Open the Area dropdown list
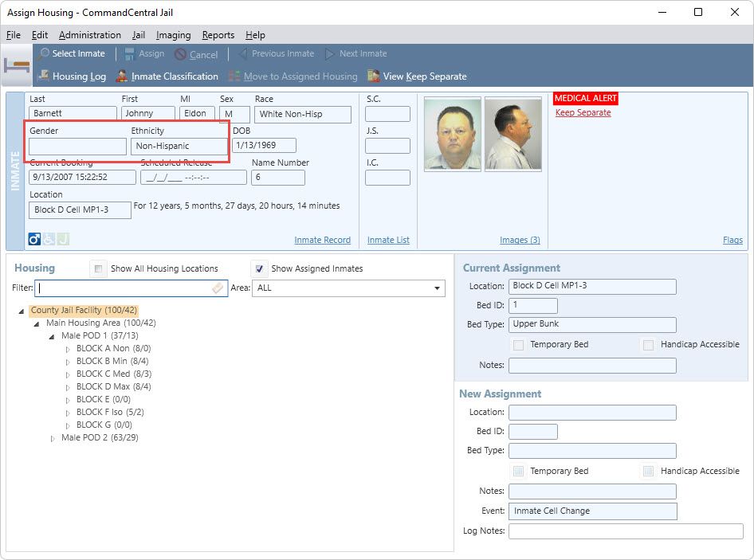The width and height of the screenshot is (754, 560). tap(438, 288)
